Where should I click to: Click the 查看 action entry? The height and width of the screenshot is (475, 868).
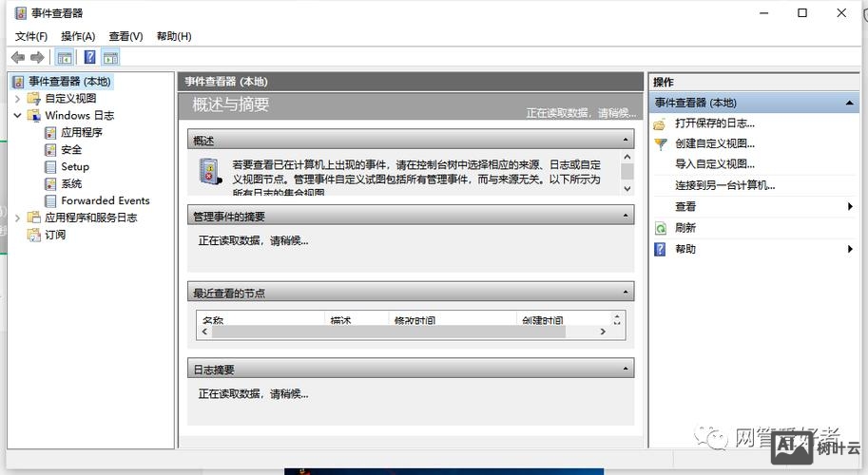[685, 206]
